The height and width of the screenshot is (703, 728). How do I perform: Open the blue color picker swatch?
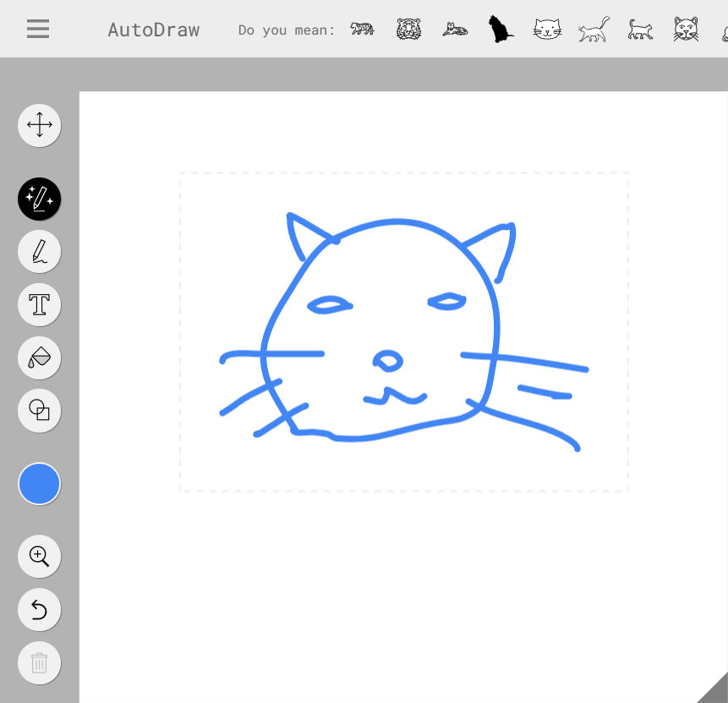pyautogui.click(x=40, y=484)
